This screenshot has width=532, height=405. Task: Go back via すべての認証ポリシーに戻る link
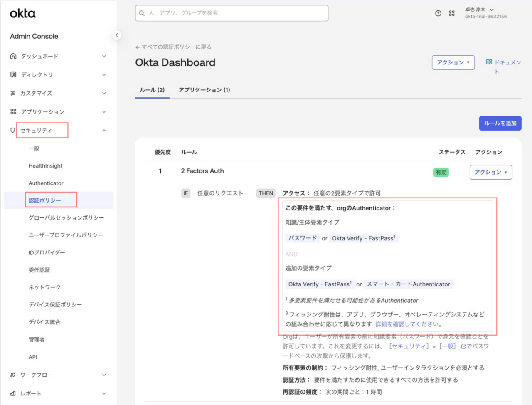coord(173,47)
